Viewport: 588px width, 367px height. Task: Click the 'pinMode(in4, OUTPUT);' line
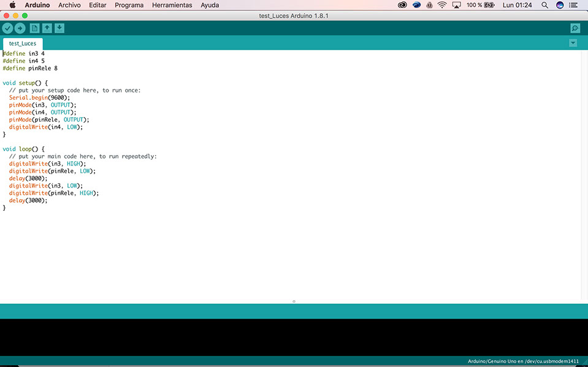pyautogui.click(x=43, y=112)
